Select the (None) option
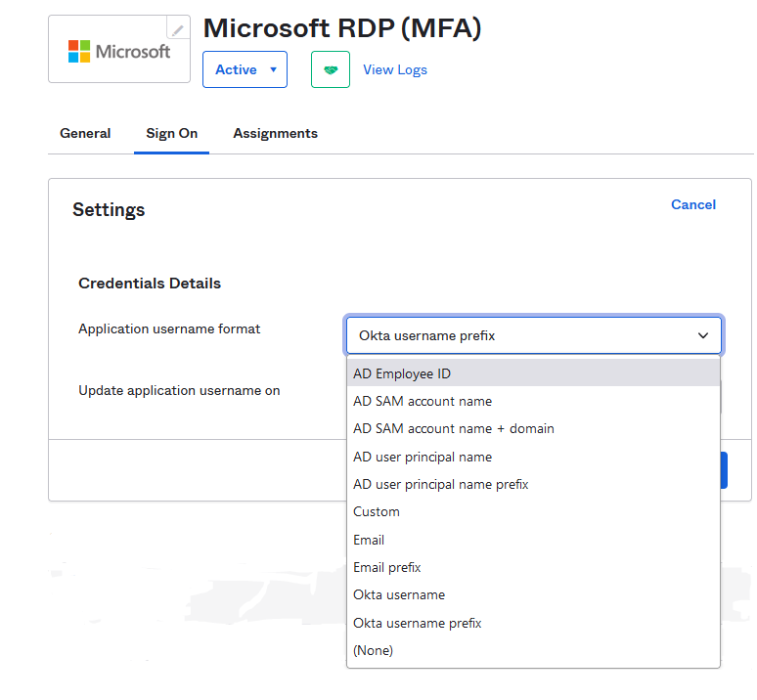The height and width of the screenshot is (700, 757). point(533,650)
